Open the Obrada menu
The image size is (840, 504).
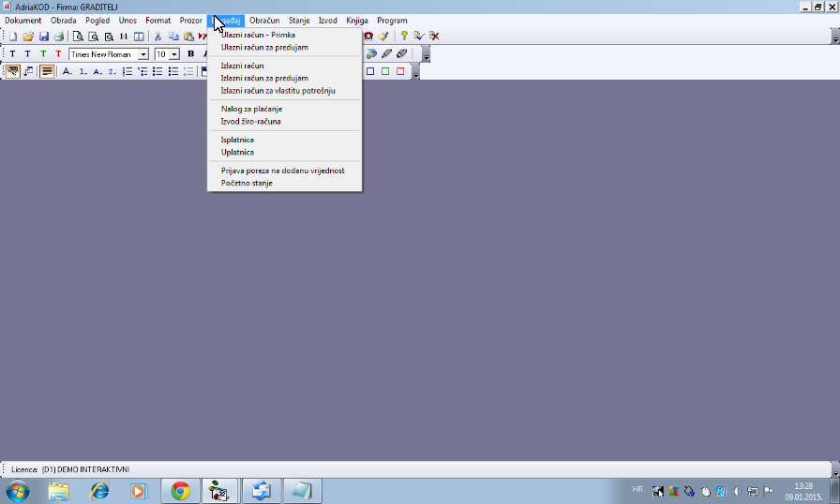[63, 21]
